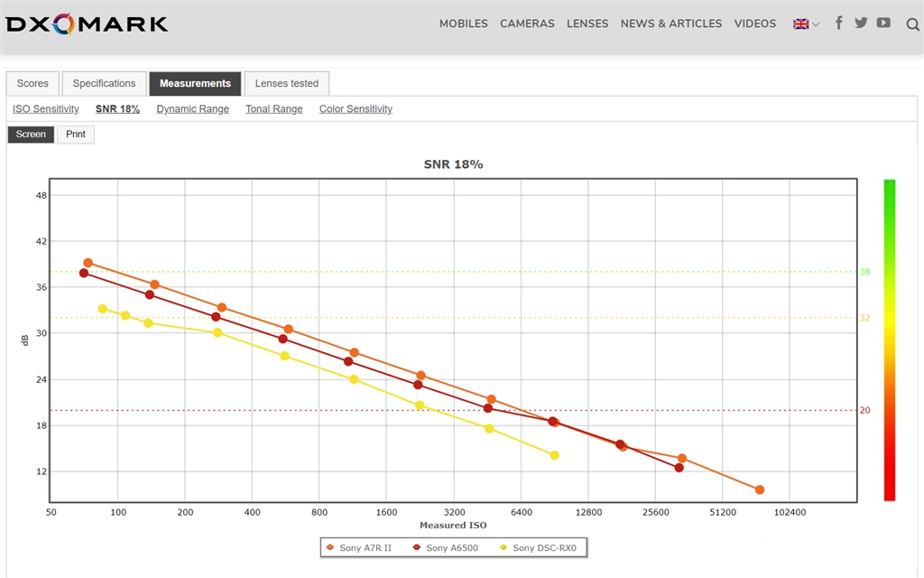This screenshot has height=578, width=924.
Task: Open the MOBILES menu
Action: click(x=463, y=23)
